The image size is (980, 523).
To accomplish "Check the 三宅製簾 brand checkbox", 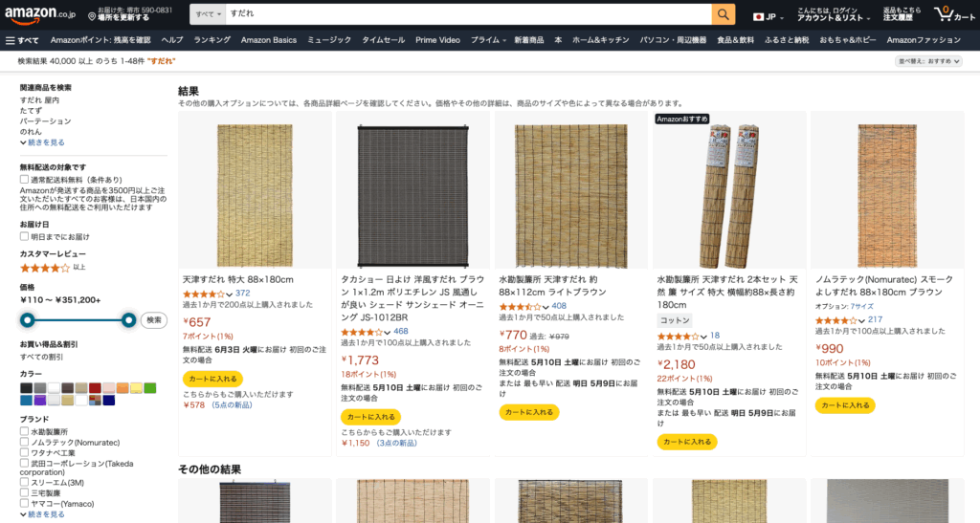I will pos(24,492).
